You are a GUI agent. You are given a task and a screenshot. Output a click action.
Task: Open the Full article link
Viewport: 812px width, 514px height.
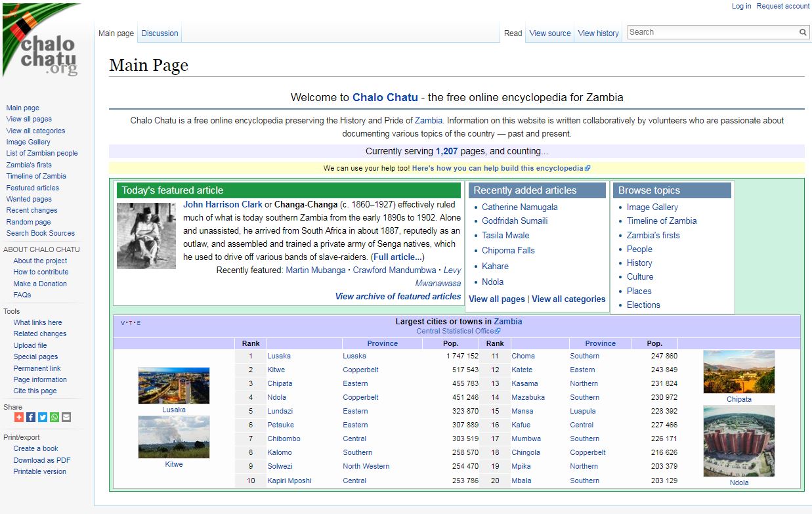coord(398,257)
